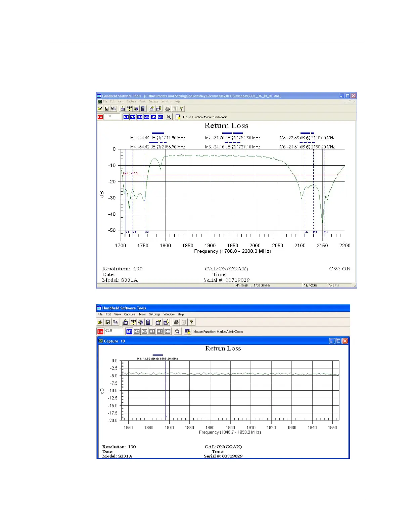411x532 pixels.
Task: Click antenna distance-to-fault icon above Capture 10
Action: (x=133, y=322)
